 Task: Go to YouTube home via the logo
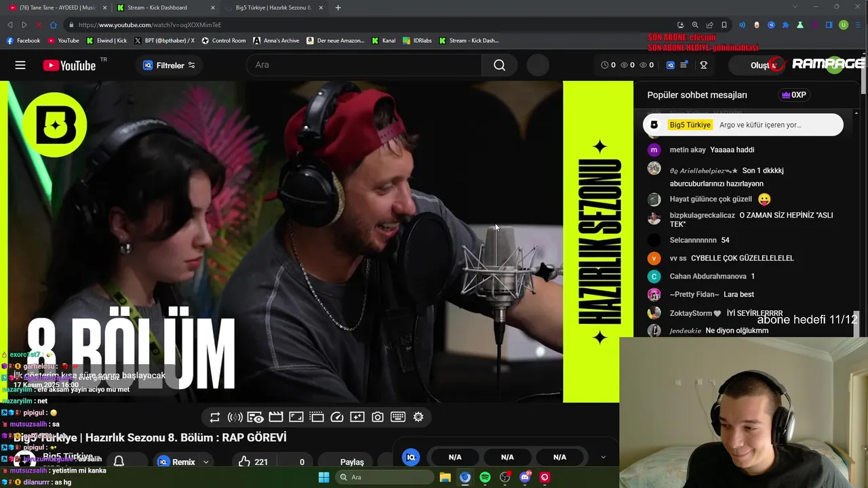[x=69, y=65]
